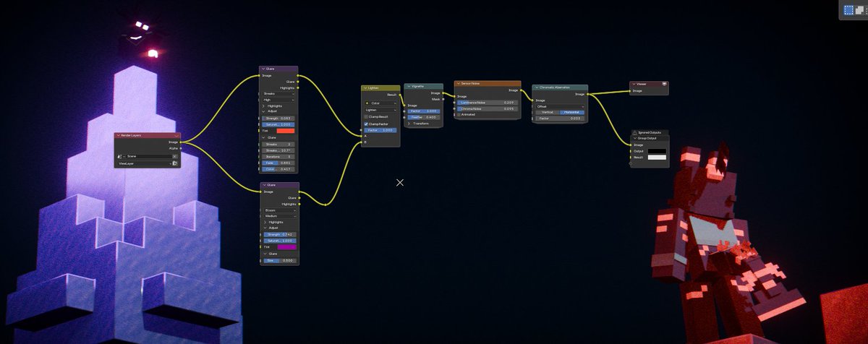The height and width of the screenshot is (344, 868).
Task: Click the purple Tint swatch in lower Glare
Action: (286, 247)
